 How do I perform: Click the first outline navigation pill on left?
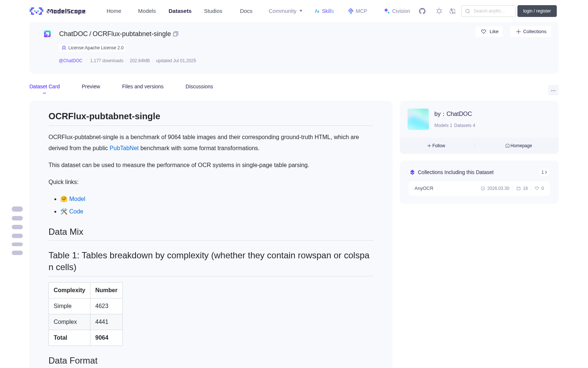pyautogui.click(x=17, y=209)
